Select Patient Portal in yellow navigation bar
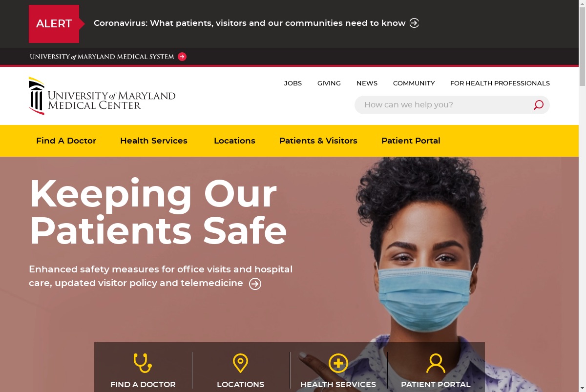The height and width of the screenshot is (392, 586). click(411, 141)
